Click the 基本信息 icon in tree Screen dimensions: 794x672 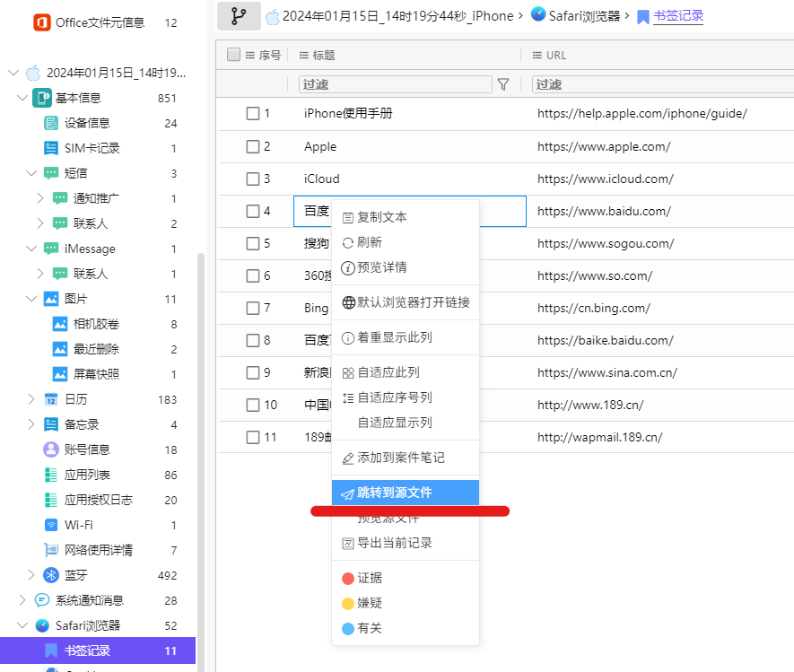click(42, 98)
